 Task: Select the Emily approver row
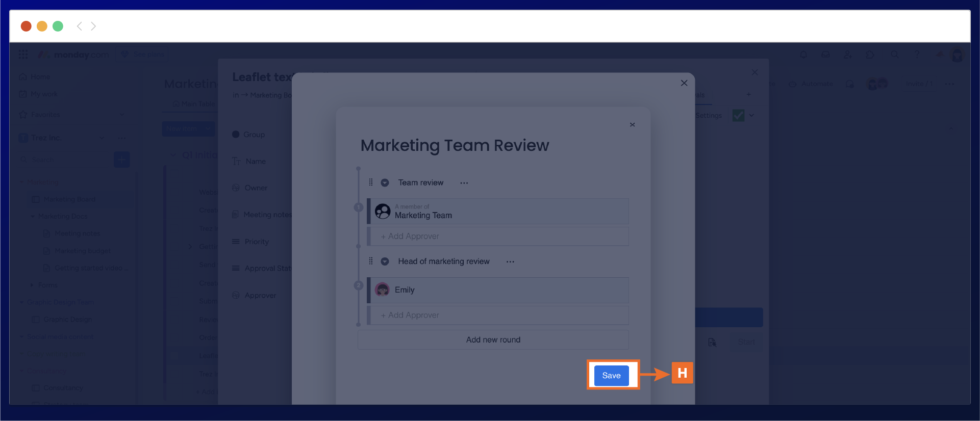(498, 290)
